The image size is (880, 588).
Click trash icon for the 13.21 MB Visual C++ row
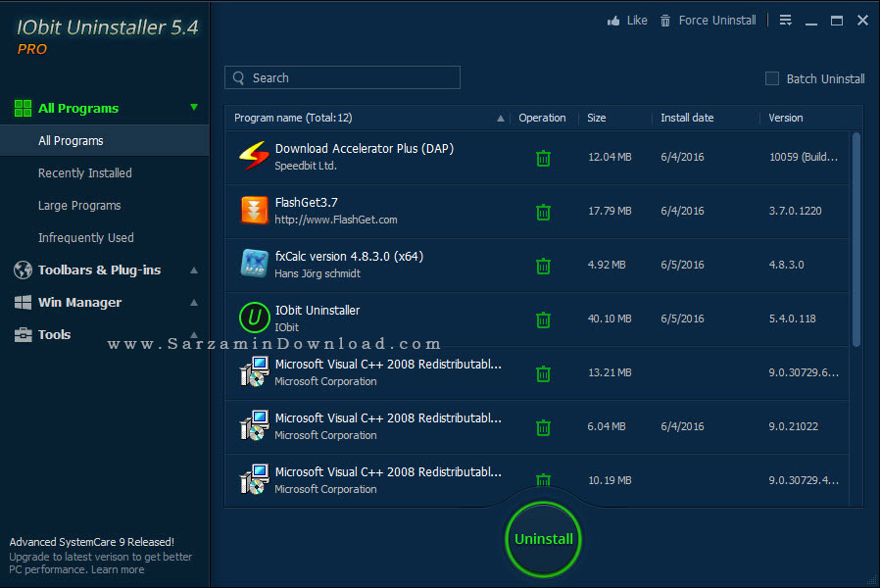point(543,373)
